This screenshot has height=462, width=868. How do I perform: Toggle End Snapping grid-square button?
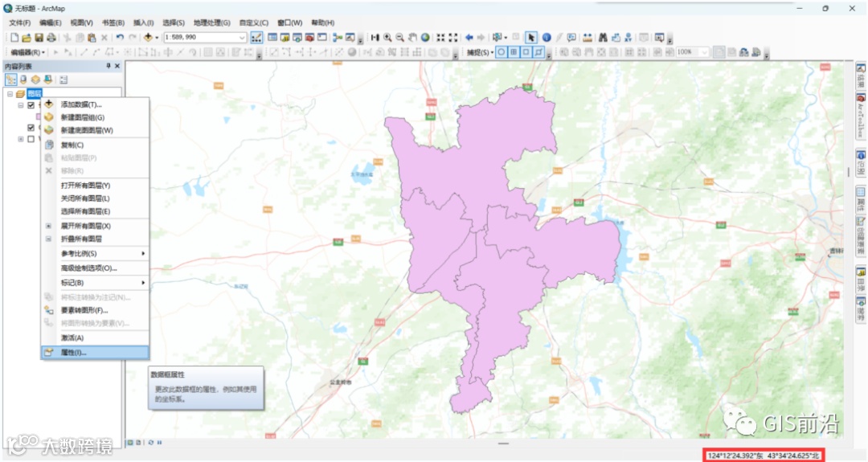(514, 52)
